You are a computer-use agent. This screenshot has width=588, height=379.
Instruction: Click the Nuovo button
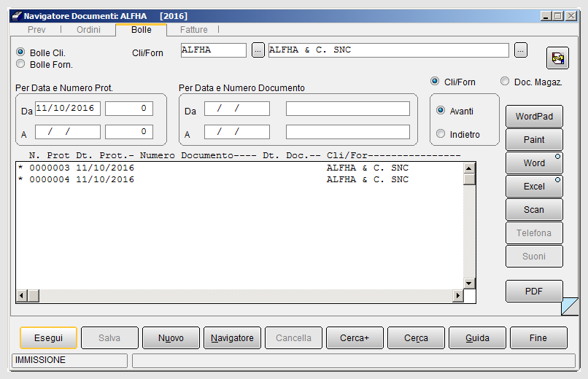[171, 337]
